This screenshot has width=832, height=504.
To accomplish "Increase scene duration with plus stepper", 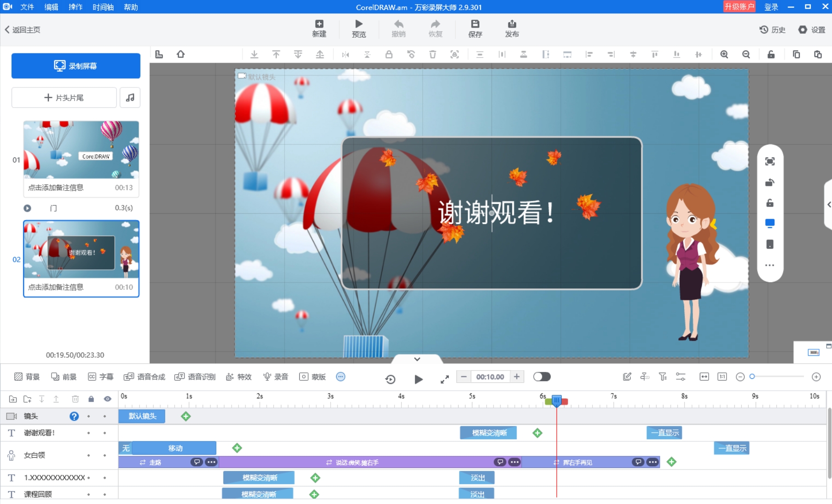I will [517, 377].
